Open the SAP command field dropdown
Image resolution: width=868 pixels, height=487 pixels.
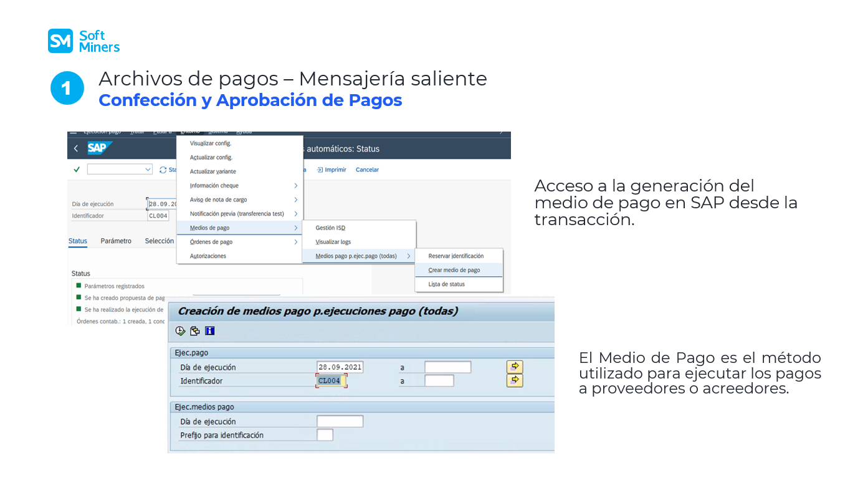click(148, 170)
